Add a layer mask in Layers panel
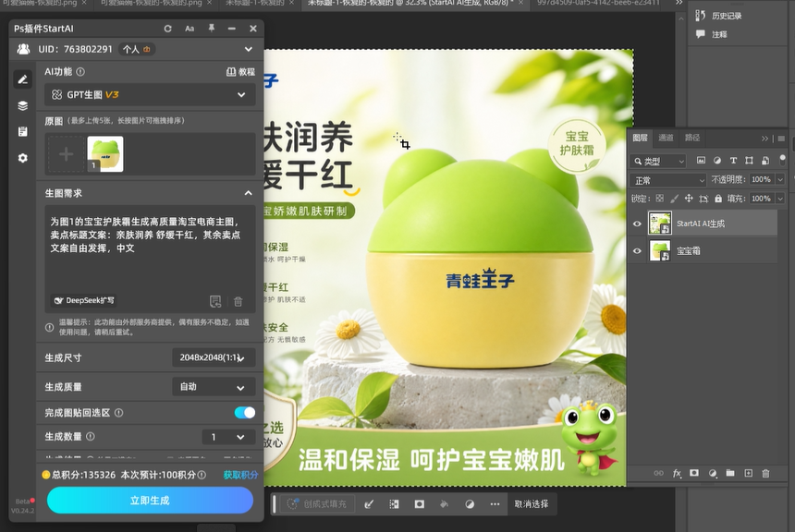The image size is (795, 532). pos(694,473)
